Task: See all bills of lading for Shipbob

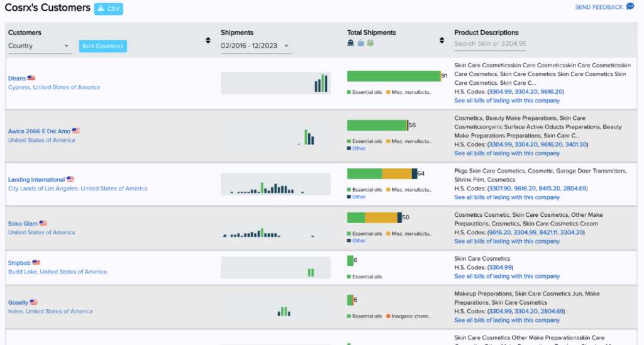Action: click(x=507, y=277)
